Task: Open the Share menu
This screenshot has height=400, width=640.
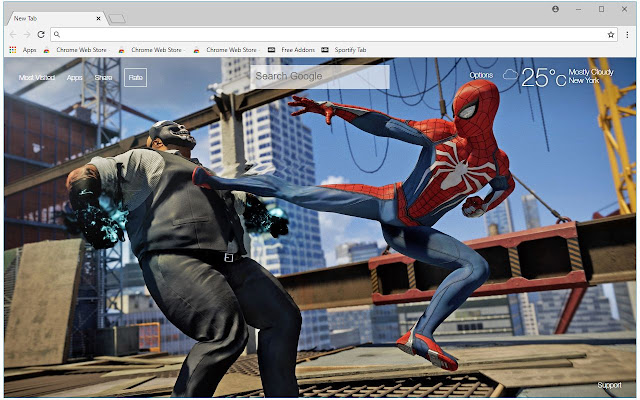Action: [x=103, y=78]
